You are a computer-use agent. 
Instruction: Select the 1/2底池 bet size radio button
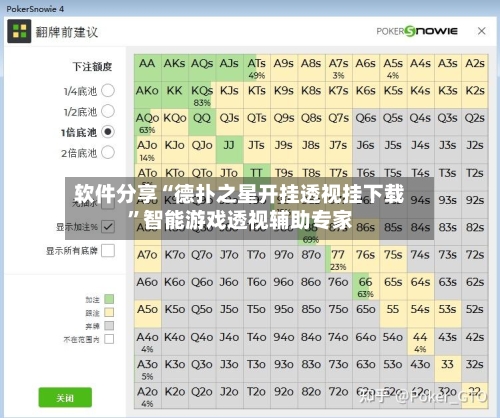[x=108, y=111]
